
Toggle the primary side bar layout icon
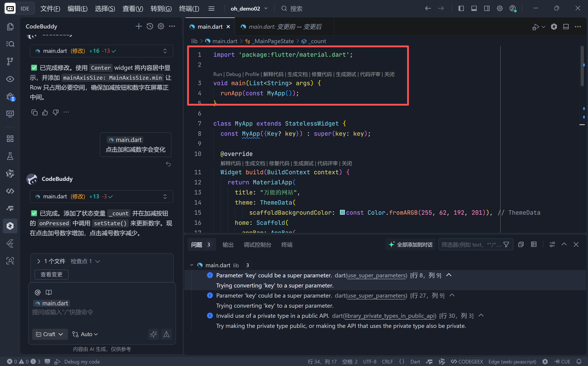461,8
